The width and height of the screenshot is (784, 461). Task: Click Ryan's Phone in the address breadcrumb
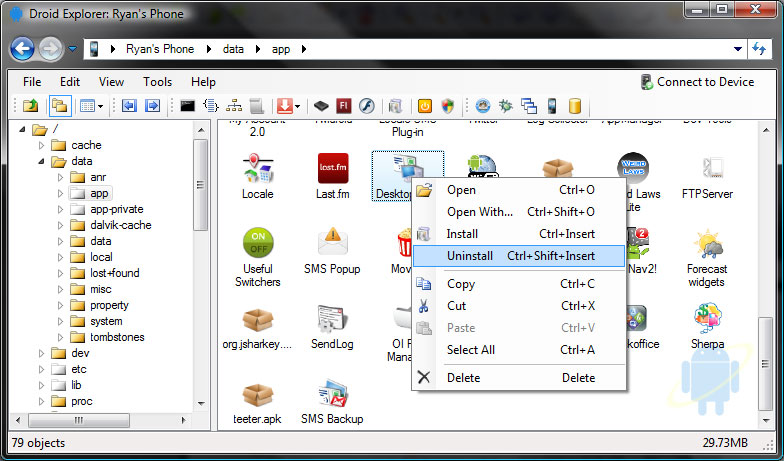(x=160, y=49)
